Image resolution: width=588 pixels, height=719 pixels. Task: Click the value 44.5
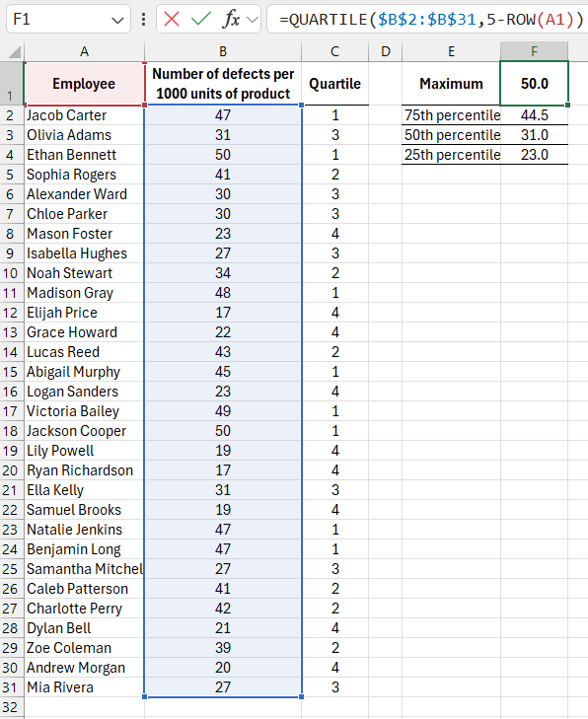[x=535, y=115]
